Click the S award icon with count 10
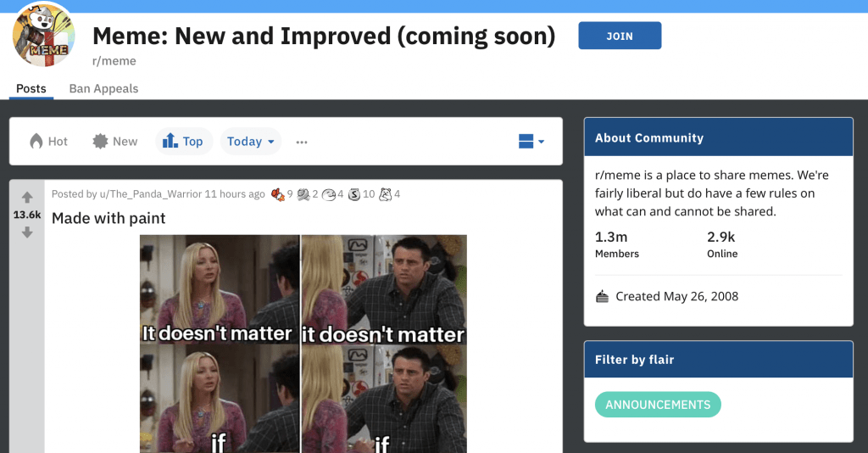Viewport: 868px width, 453px height. (354, 193)
